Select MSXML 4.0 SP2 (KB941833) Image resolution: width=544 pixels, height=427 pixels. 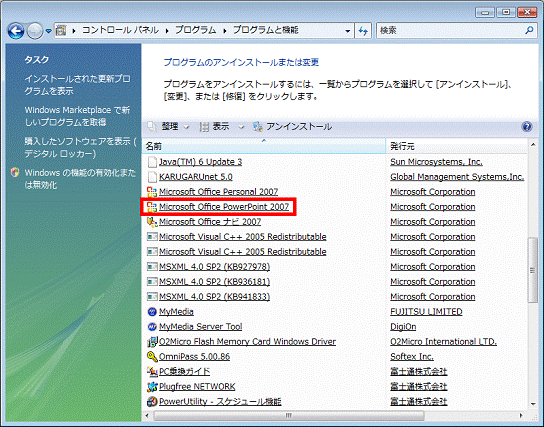click(214, 297)
